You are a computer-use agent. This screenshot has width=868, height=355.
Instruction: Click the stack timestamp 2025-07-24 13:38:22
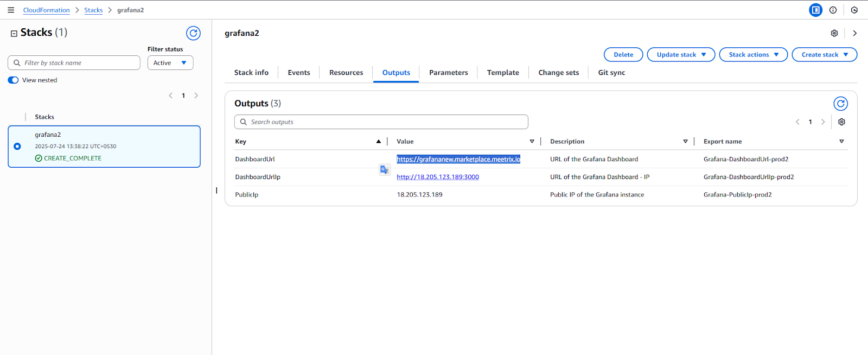(x=75, y=147)
